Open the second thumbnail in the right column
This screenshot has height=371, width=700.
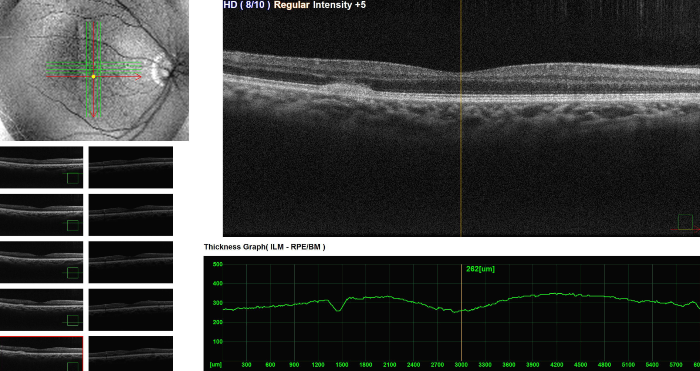[x=131, y=215]
